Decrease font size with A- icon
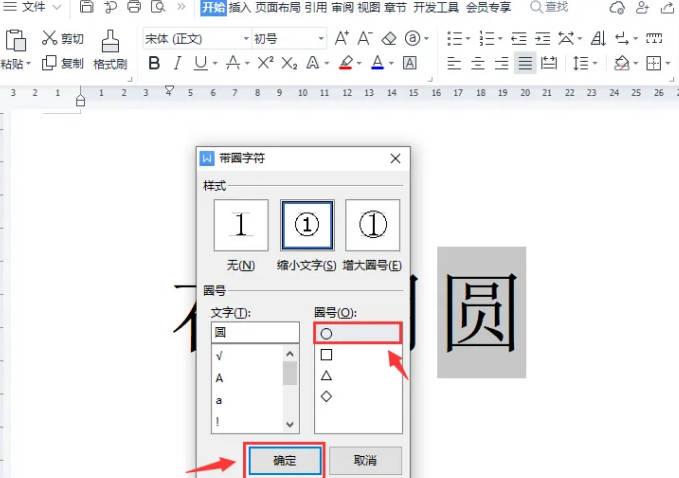Screen dimensions: 679x478 (365, 39)
